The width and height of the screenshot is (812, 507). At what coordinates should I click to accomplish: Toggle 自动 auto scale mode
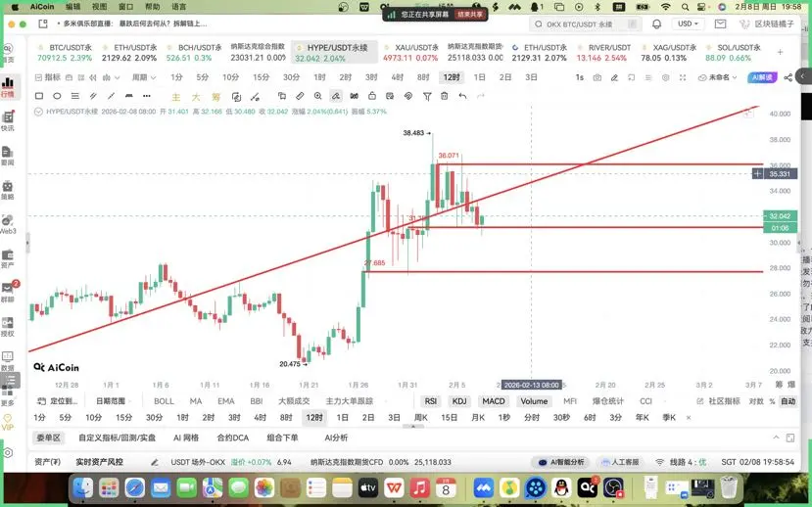(788, 401)
